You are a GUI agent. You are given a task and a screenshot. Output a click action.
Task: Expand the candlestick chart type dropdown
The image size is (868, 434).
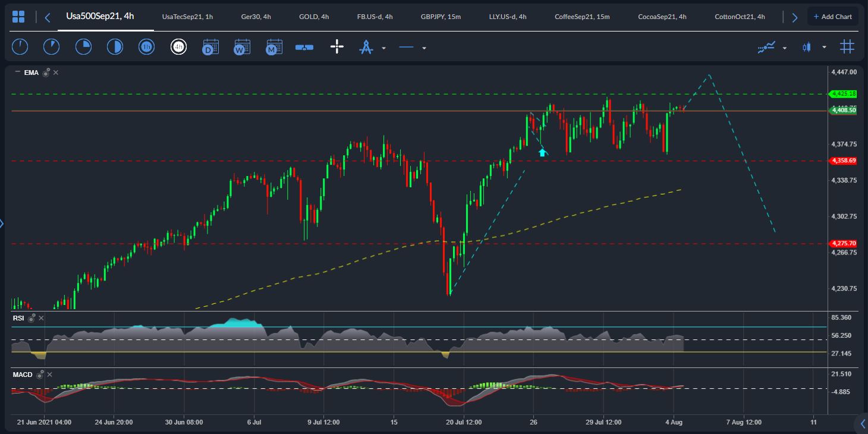[824, 48]
